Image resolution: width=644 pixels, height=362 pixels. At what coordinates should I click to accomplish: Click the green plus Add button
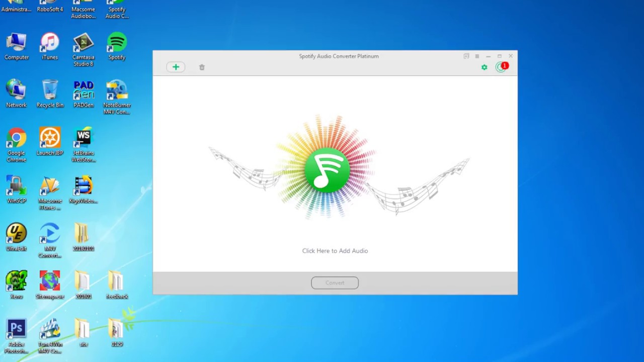click(176, 67)
